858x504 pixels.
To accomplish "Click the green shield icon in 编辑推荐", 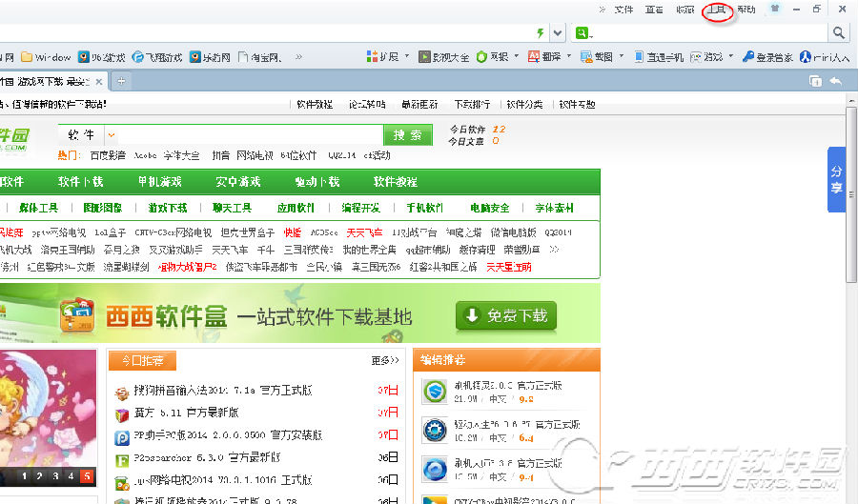I will (435, 391).
